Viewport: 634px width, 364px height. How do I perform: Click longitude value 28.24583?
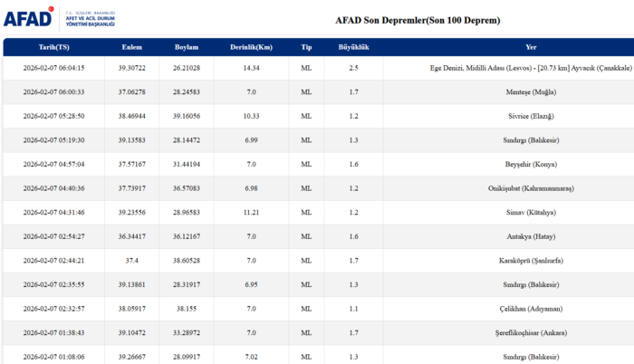pos(187,92)
